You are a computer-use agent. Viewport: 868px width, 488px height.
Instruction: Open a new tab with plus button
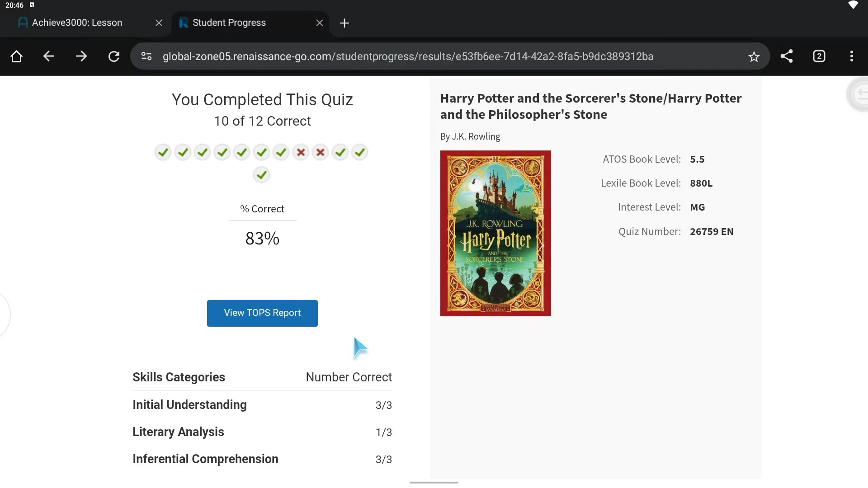344,23
